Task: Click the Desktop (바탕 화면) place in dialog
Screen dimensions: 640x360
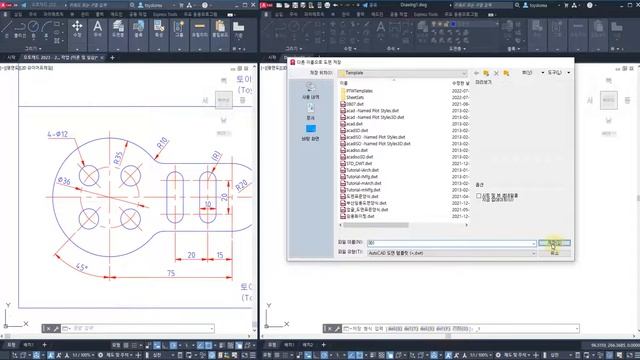Action: tap(310, 133)
